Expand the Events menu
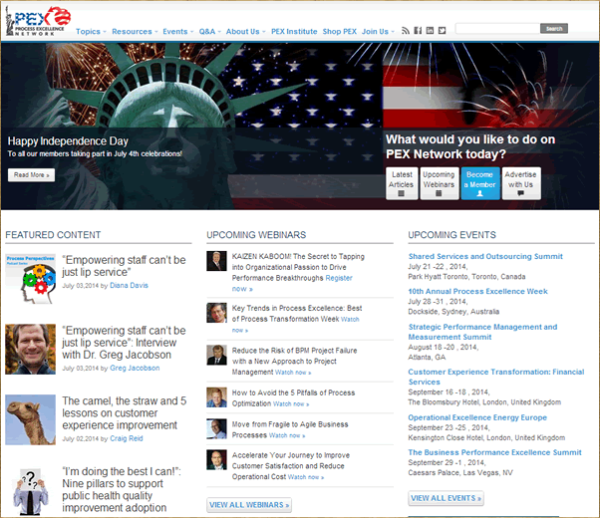 178,31
